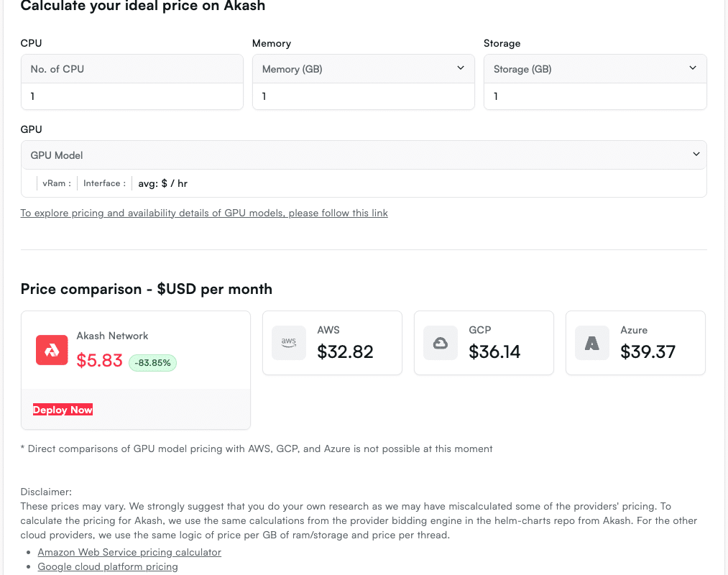Open the GPU pricing and availability link
The height and width of the screenshot is (575, 728).
pos(204,213)
